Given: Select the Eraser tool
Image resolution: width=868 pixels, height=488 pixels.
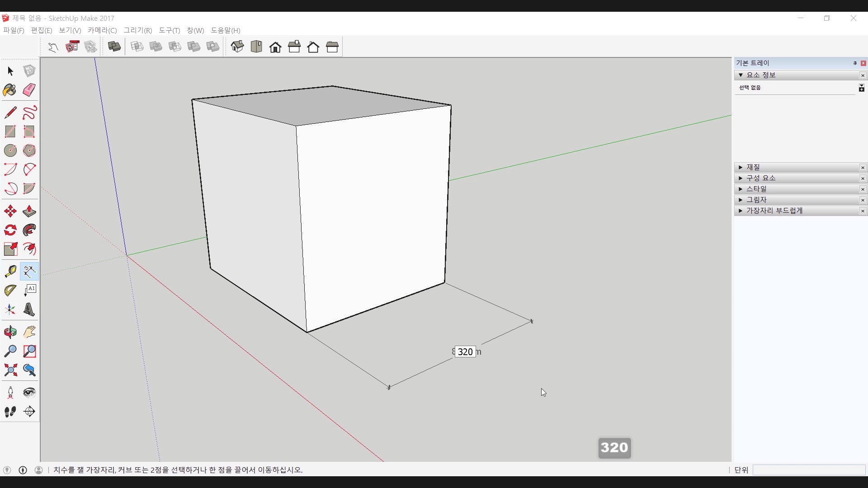Looking at the screenshot, I should [x=29, y=90].
